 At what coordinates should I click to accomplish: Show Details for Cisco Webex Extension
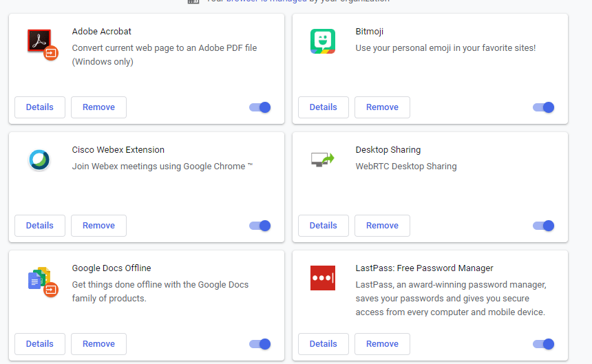[40, 226]
